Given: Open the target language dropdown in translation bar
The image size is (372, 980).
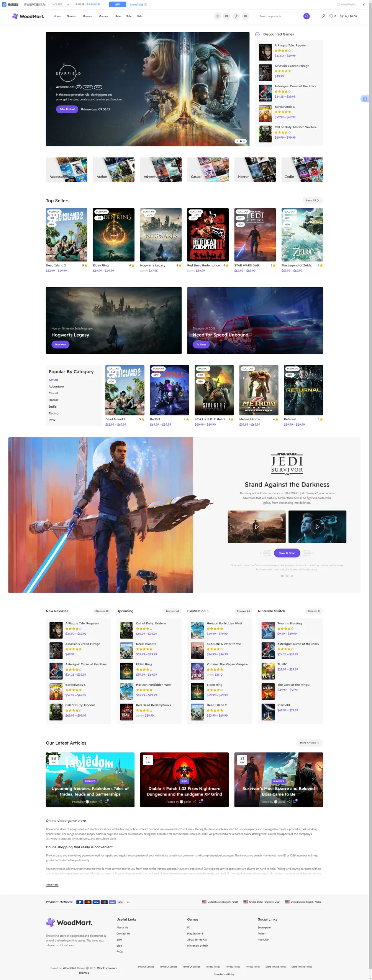Looking at the screenshot, I should pos(60,5).
